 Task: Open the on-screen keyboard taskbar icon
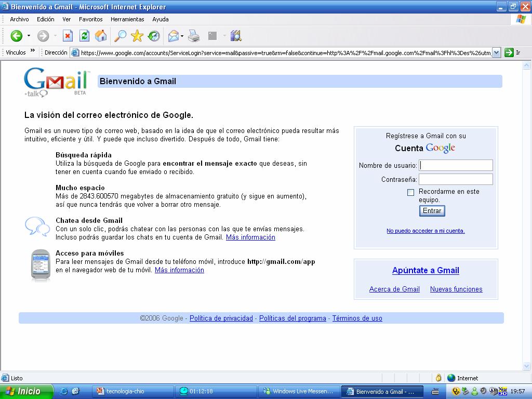pyautogui.click(x=435, y=392)
